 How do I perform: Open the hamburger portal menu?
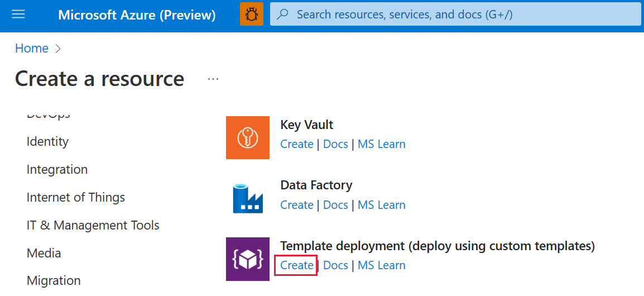[x=18, y=15]
